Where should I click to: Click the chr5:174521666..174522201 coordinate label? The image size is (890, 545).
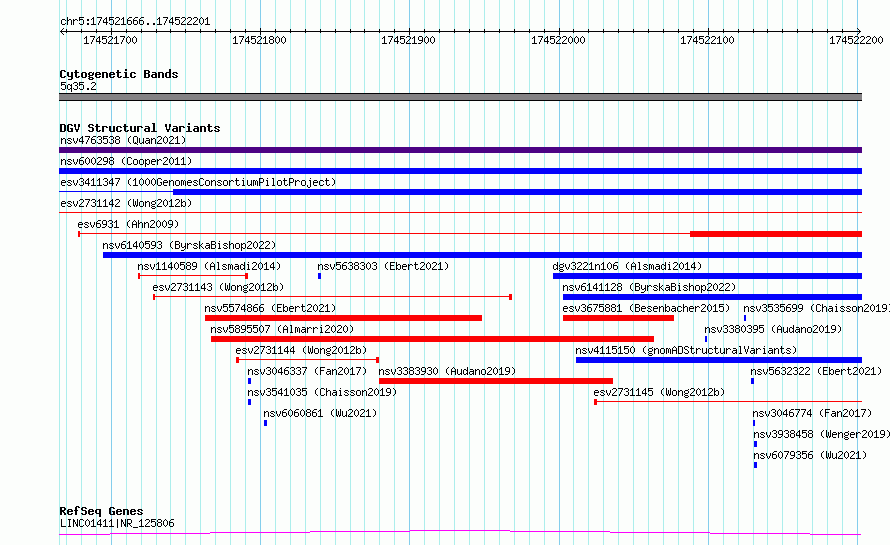coord(135,22)
